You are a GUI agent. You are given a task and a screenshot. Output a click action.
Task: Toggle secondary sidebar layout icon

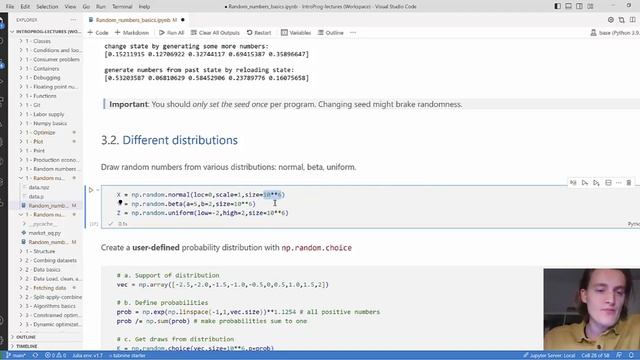pos(579,6)
